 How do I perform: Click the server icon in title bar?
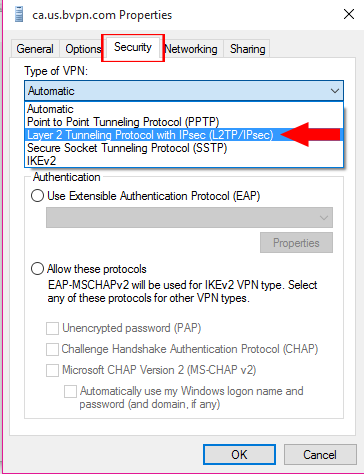click(x=19, y=15)
